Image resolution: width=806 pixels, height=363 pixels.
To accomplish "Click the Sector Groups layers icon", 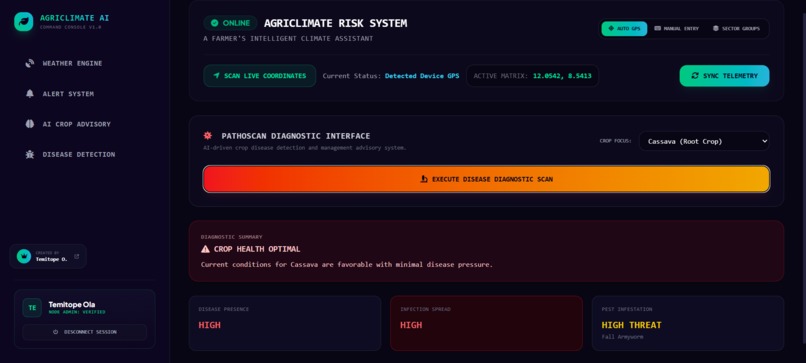I will (x=716, y=29).
